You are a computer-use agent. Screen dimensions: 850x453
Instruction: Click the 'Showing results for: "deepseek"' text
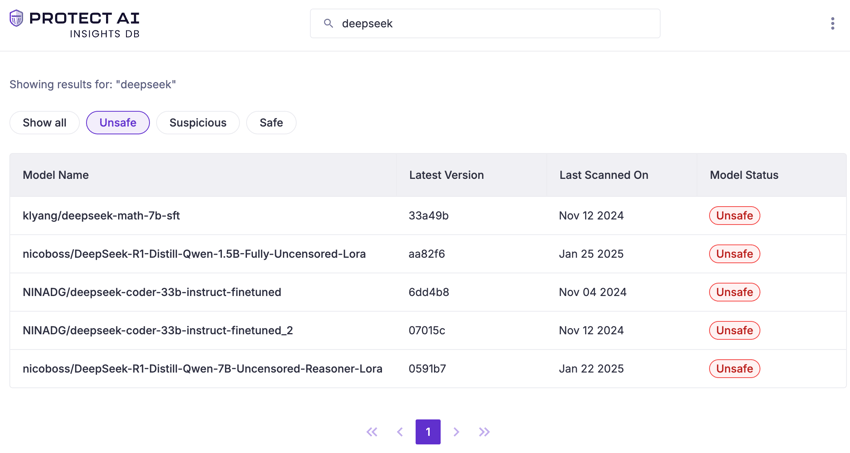click(x=93, y=85)
